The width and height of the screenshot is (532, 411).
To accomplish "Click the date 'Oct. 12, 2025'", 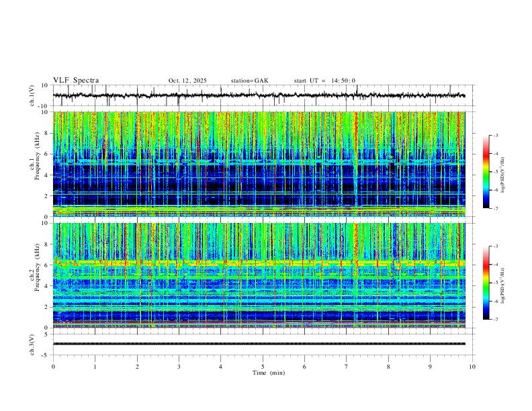I will pyautogui.click(x=187, y=81).
